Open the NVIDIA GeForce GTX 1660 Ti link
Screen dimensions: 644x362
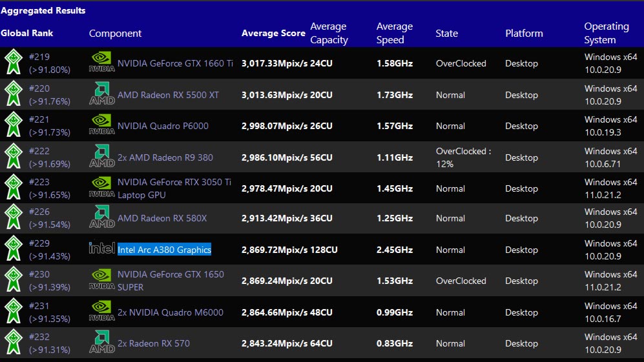[x=176, y=63]
